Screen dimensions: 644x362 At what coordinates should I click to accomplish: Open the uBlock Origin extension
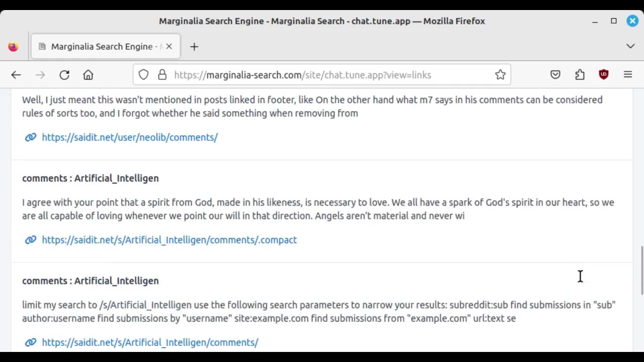point(604,75)
